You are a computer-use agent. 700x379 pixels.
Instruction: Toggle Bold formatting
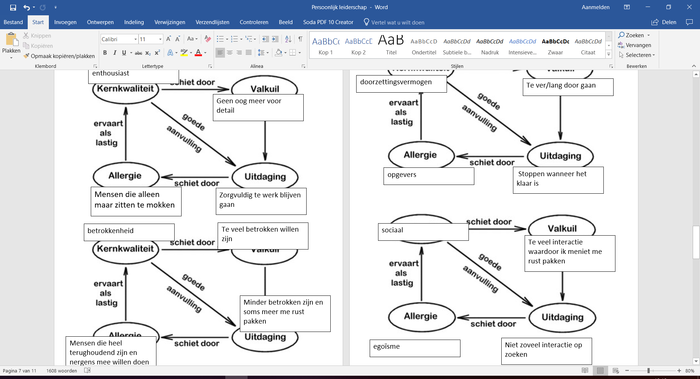click(x=105, y=53)
